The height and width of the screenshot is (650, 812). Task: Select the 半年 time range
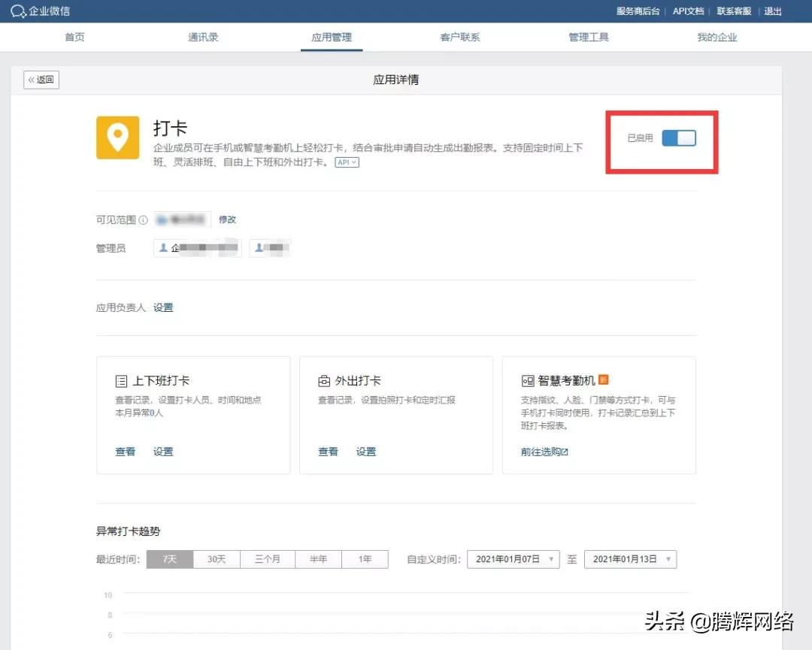point(319,559)
